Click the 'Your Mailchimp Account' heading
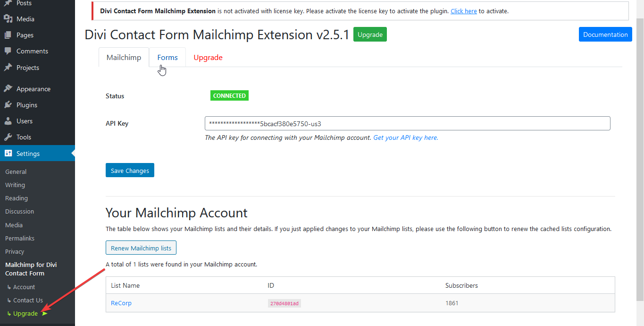 coord(176,213)
